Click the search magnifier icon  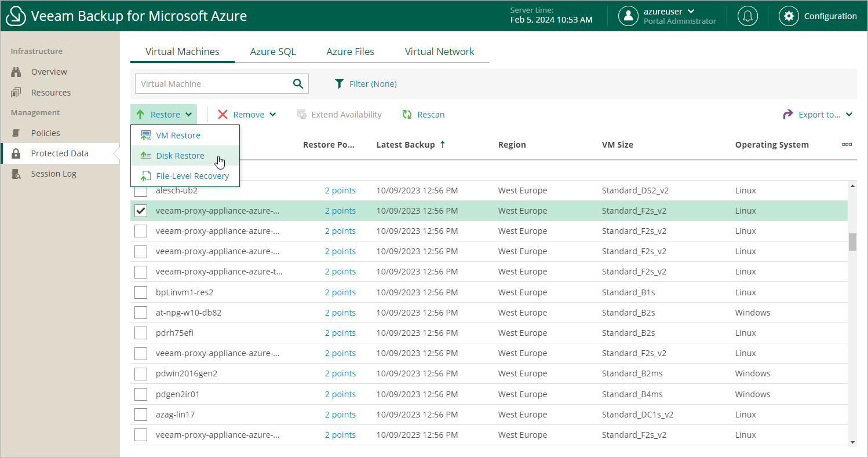[x=298, y=83]
